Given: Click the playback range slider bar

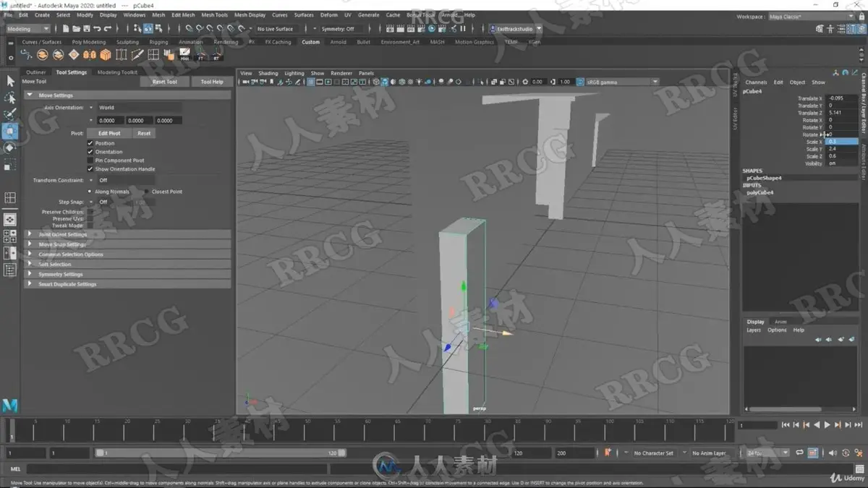Looking at the screenshot, I should (x=221, y=453).
